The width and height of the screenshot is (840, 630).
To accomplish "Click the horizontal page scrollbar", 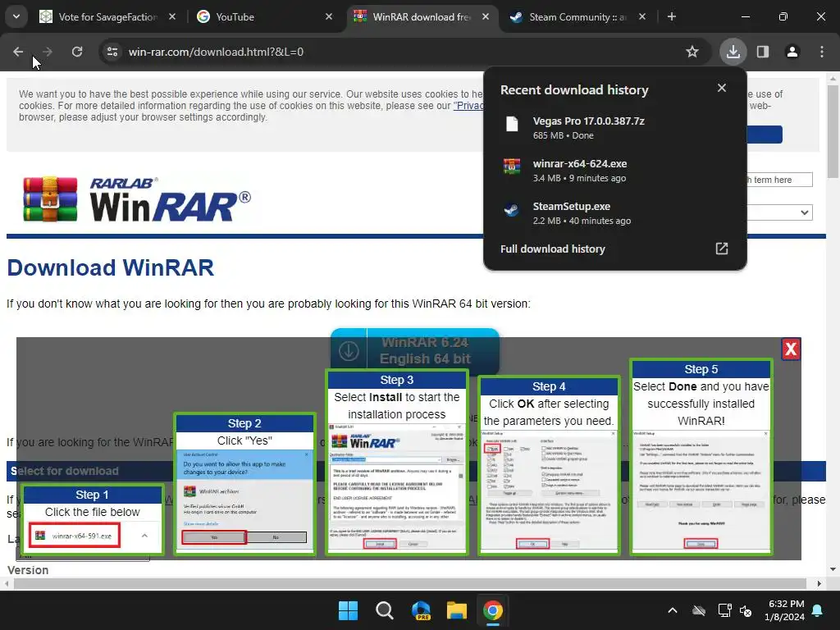I will click(410, 583).
